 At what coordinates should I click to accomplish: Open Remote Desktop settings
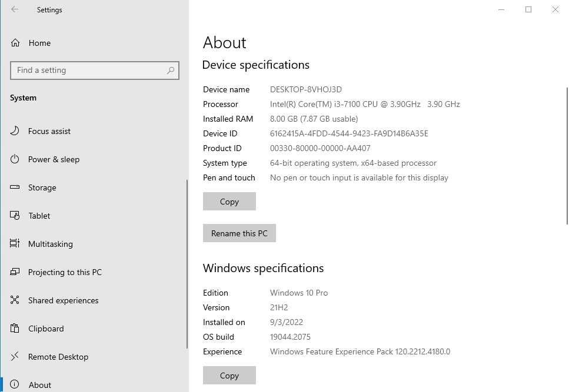coord(94,357)
